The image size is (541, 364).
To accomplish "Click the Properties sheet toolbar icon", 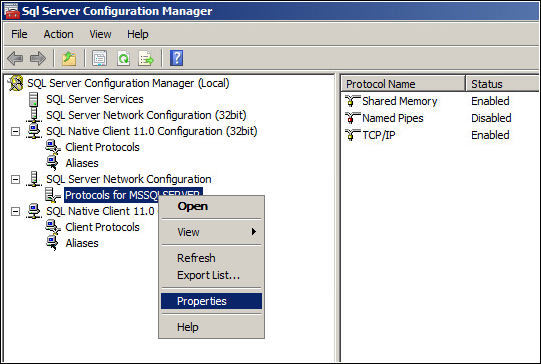I will pos(100,58).
